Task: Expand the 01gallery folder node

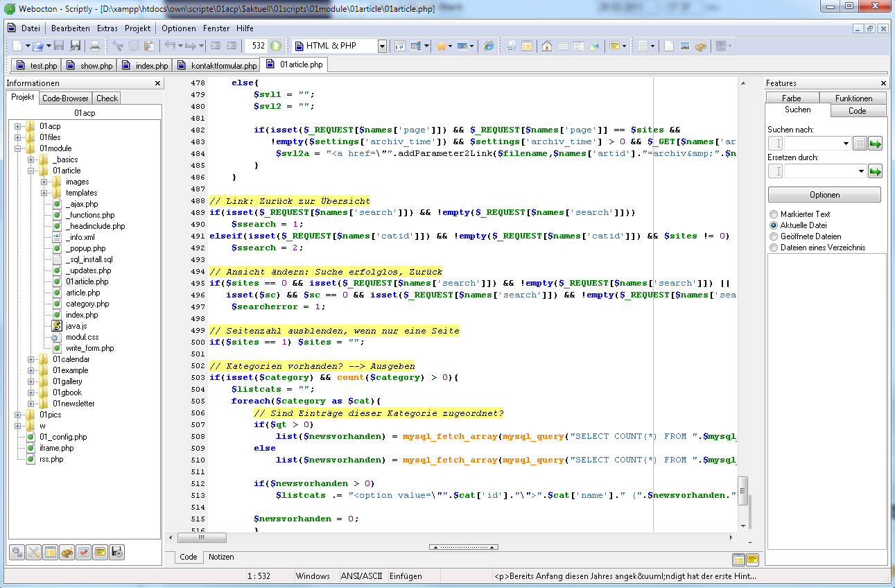Action: click(x=31, y=381)
